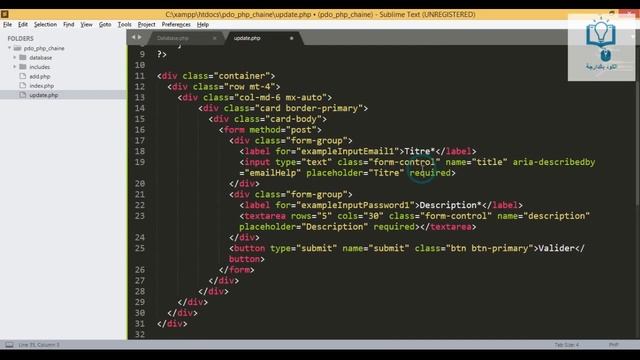This screenshot has height=360, width=640.
Task: Click "col-md-6 mx-auto" class value
Action: 280,98
